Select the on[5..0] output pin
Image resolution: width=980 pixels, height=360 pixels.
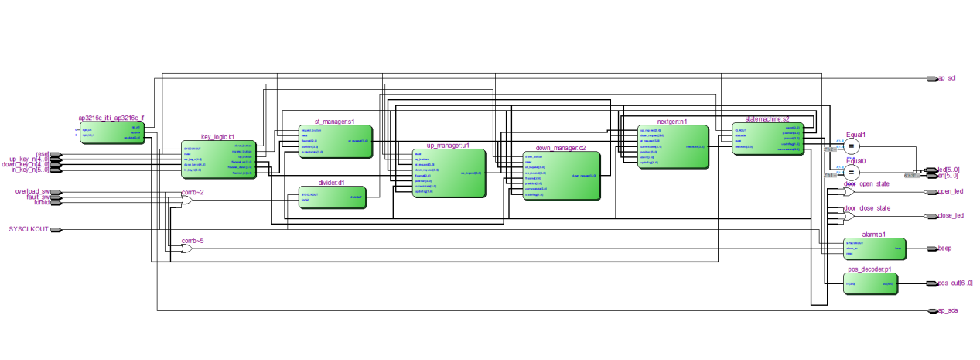tap(932, 175)
